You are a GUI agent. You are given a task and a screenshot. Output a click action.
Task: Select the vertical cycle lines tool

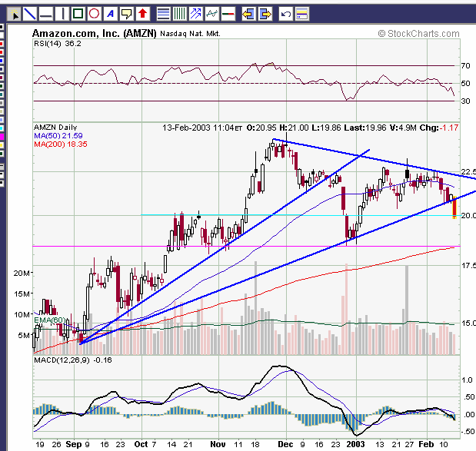pos(179,14)
